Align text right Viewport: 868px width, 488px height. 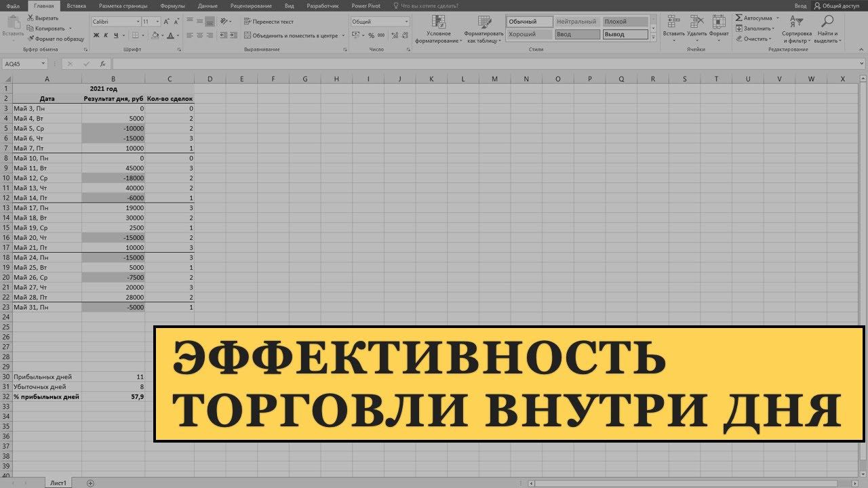tap(210, 35)
